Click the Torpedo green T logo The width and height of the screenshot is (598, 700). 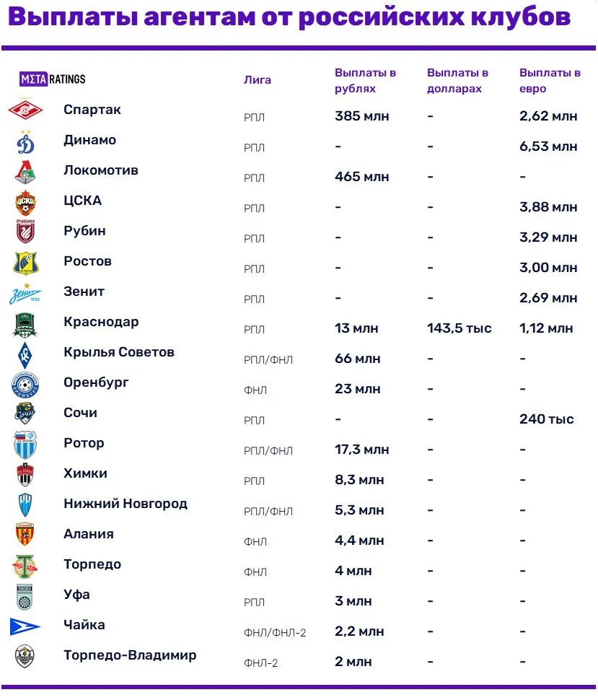click(25, 566)
